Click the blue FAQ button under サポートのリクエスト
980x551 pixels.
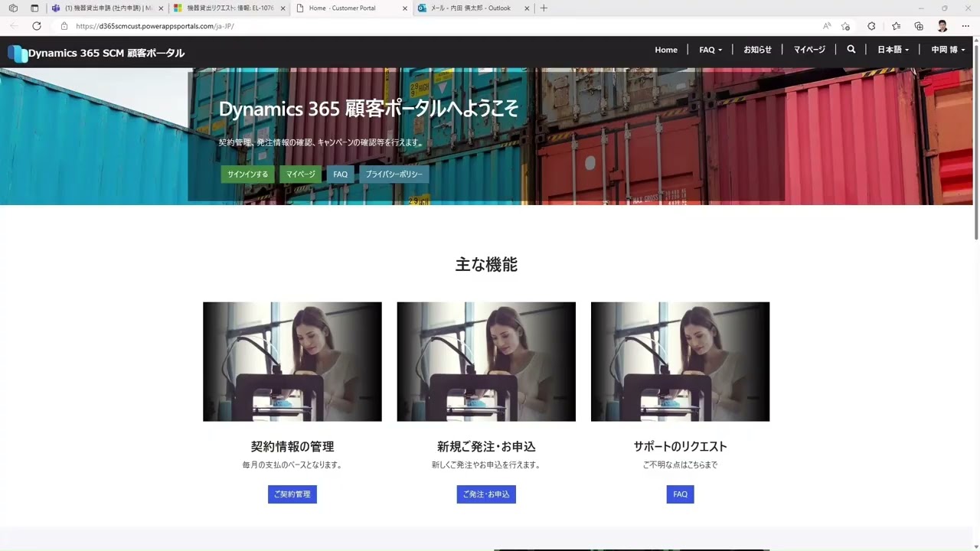click(680, 494)
